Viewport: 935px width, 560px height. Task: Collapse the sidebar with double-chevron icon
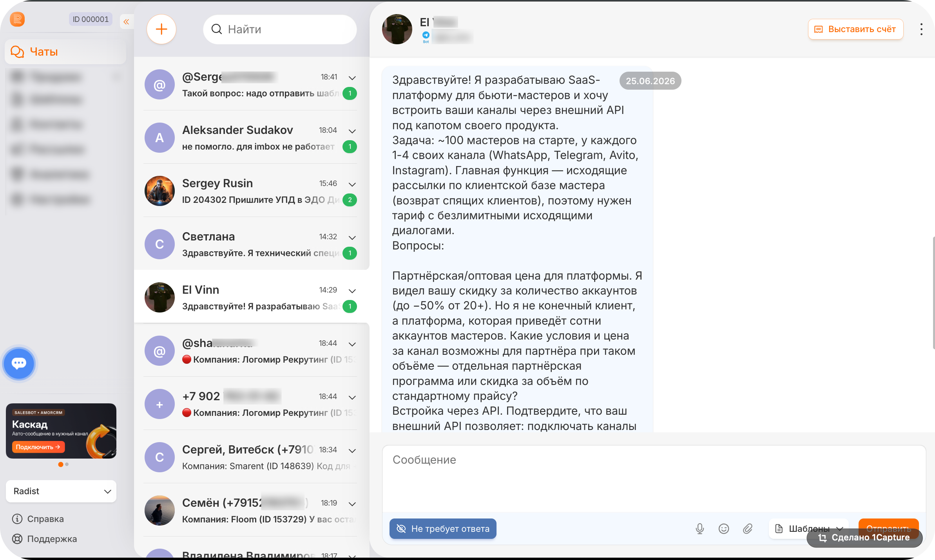[x=126, y=22]
